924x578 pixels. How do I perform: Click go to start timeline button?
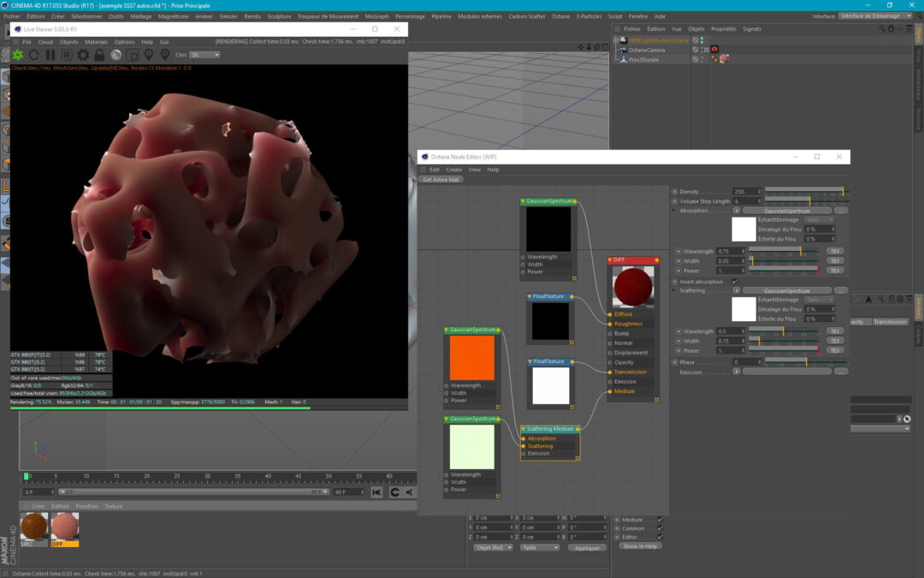pos(376,492)
